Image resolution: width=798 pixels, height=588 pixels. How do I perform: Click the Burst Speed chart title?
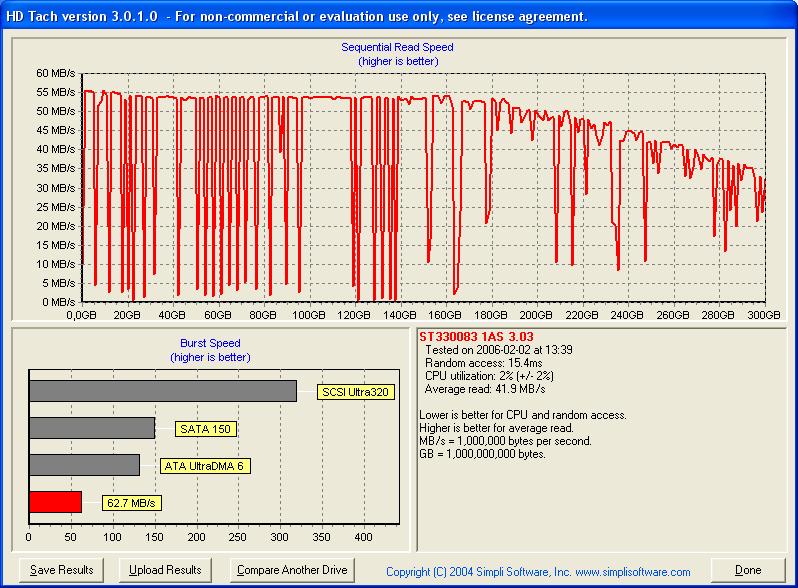[x=210, y=343]
